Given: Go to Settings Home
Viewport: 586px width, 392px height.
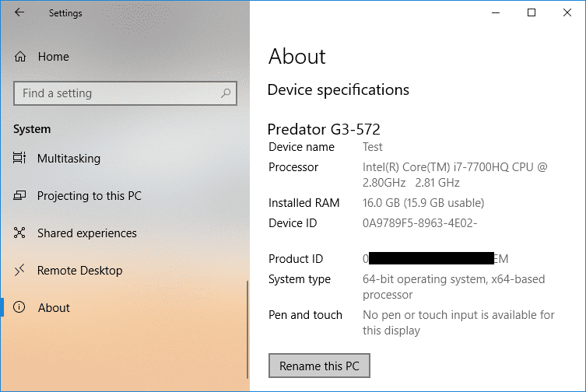Looking at the screenshot, I should tap(54, 57).
